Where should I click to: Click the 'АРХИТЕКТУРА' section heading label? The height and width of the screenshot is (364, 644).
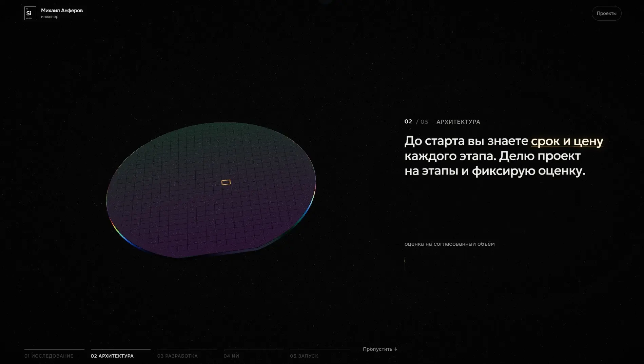(458, 122)
